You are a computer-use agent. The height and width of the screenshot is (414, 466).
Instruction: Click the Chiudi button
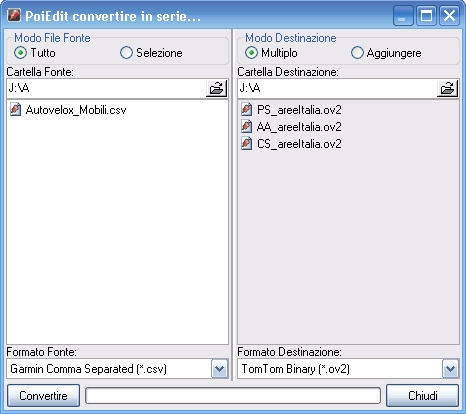click(422, 396)
